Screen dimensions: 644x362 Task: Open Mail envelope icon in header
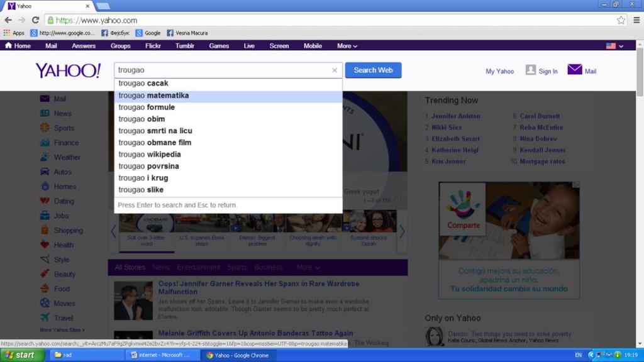click(575, 70)
